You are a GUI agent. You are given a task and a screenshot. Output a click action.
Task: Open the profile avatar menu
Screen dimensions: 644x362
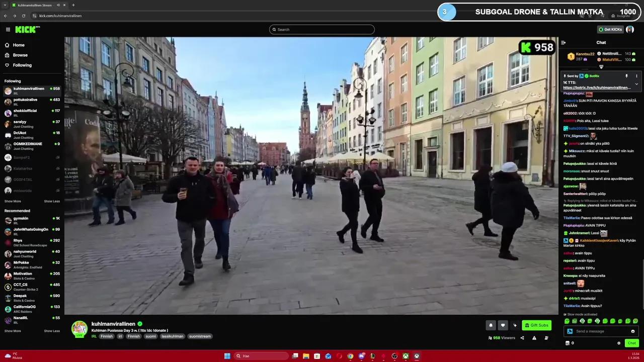click(x=630, y=30)
